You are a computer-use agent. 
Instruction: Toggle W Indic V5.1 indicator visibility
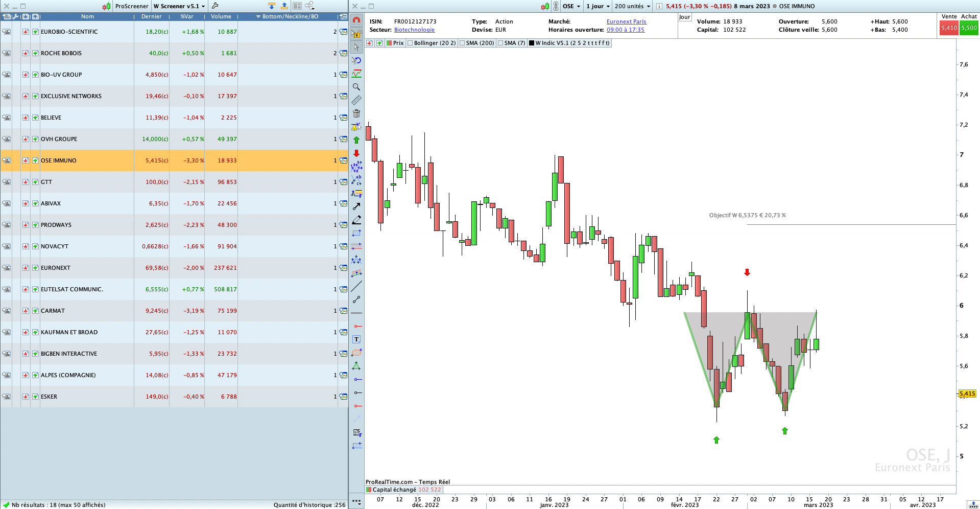coord(532,43)
